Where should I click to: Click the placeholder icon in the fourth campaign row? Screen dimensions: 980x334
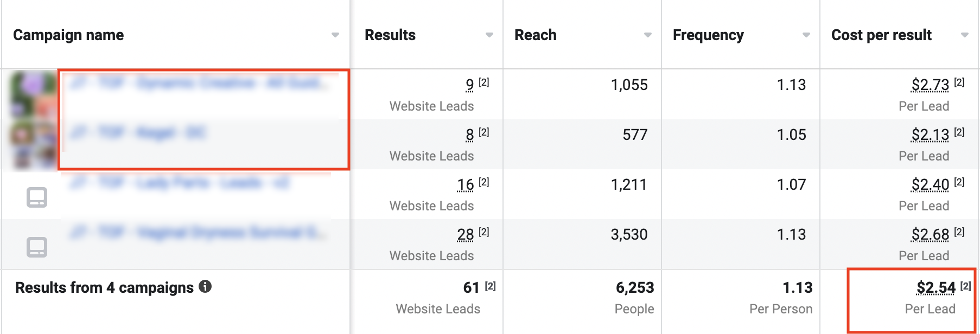pos(37,247)
